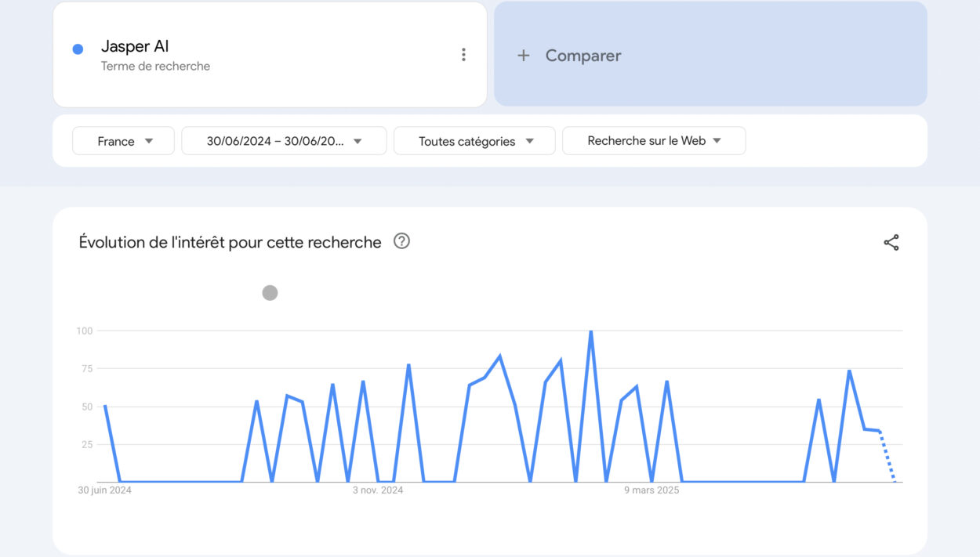The width and height of the screenshot is (980, 557).
Task: Open the help icon beside the chart title
Action: (x=401, y=241)
